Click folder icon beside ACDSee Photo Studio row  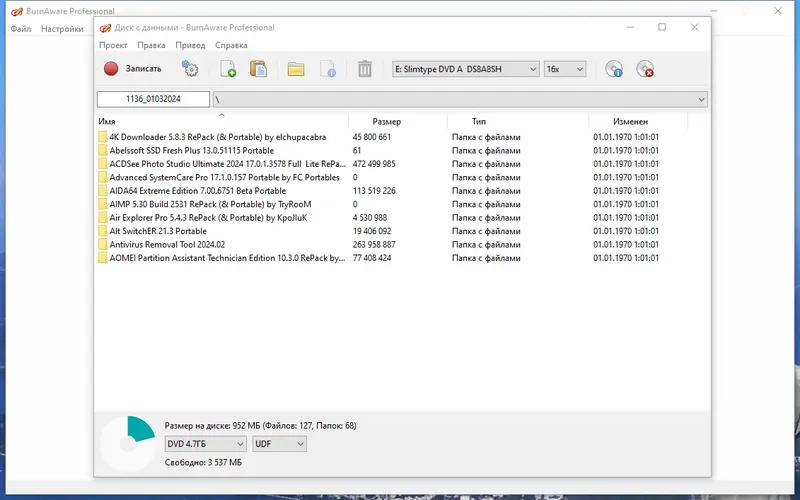click(x=103, y=164)
